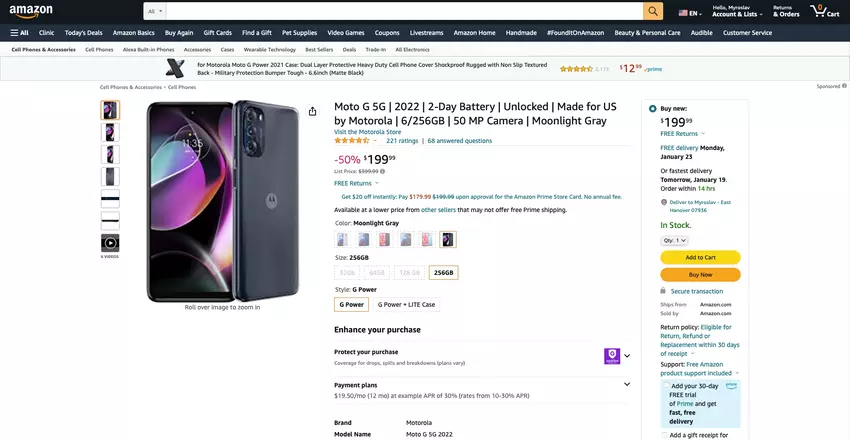Open the All hamburger menu
The image size is (850, 440).
(20, 32)
